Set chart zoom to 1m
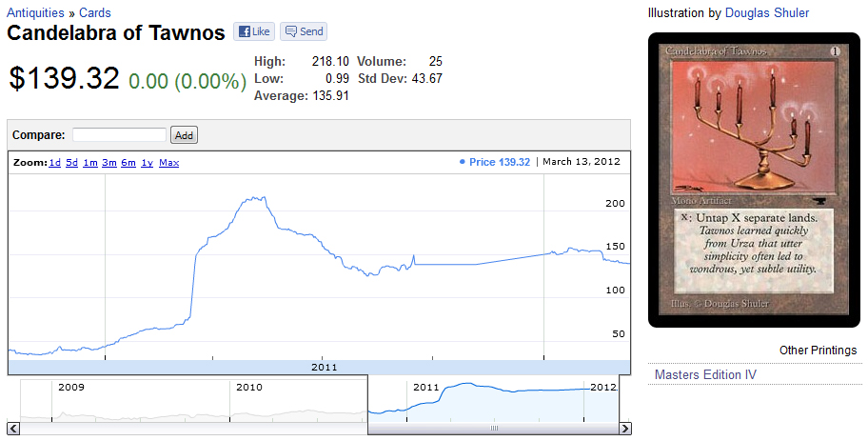 [x=90, y=163]
